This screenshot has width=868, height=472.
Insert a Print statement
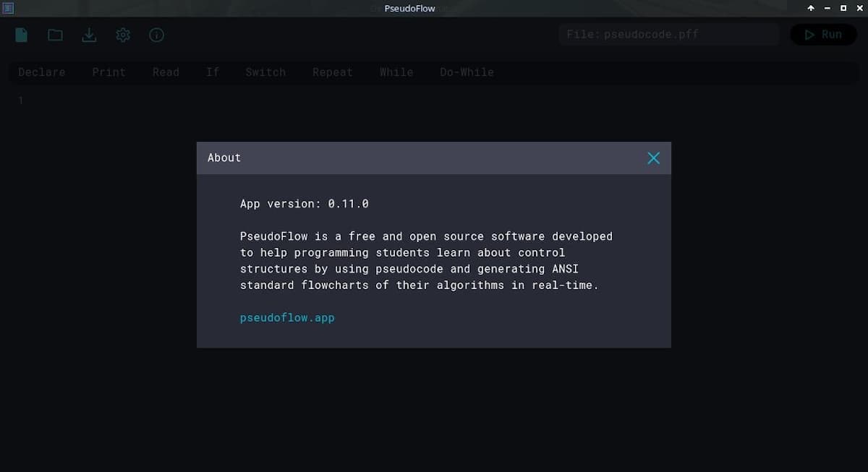click(109, 72)
